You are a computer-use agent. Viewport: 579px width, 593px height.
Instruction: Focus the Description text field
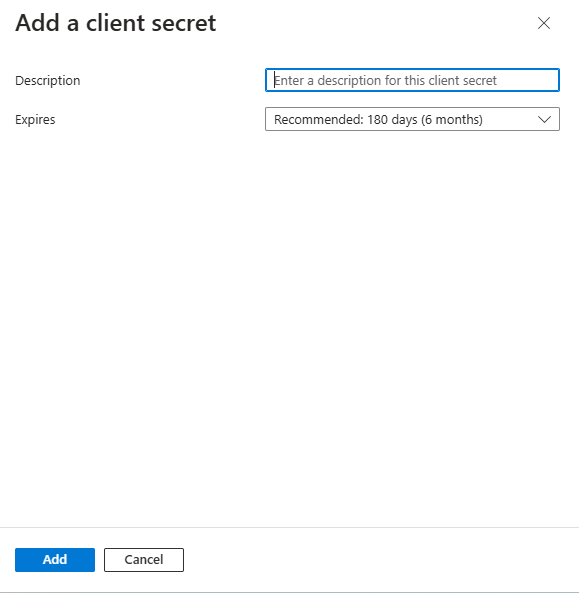pos(412,80)
